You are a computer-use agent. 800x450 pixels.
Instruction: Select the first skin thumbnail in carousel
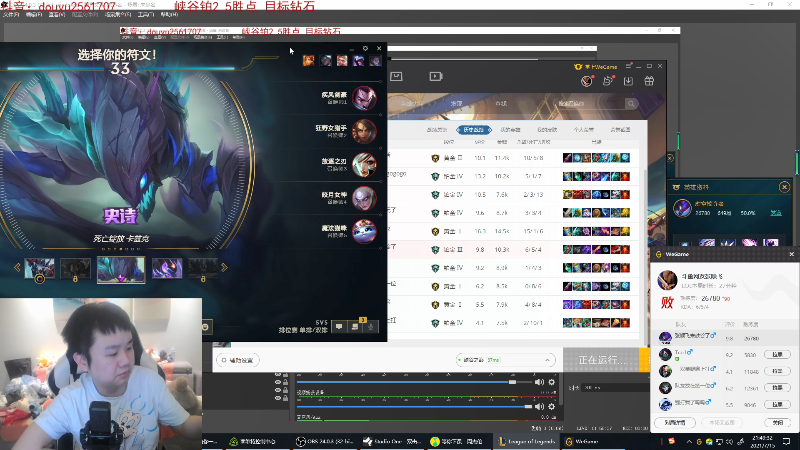pos(39,268)
